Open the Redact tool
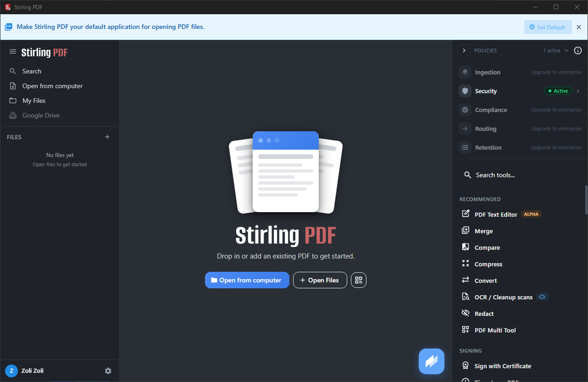Image resolution: width=588 pixels, height=382 pixels. (484, 314)
